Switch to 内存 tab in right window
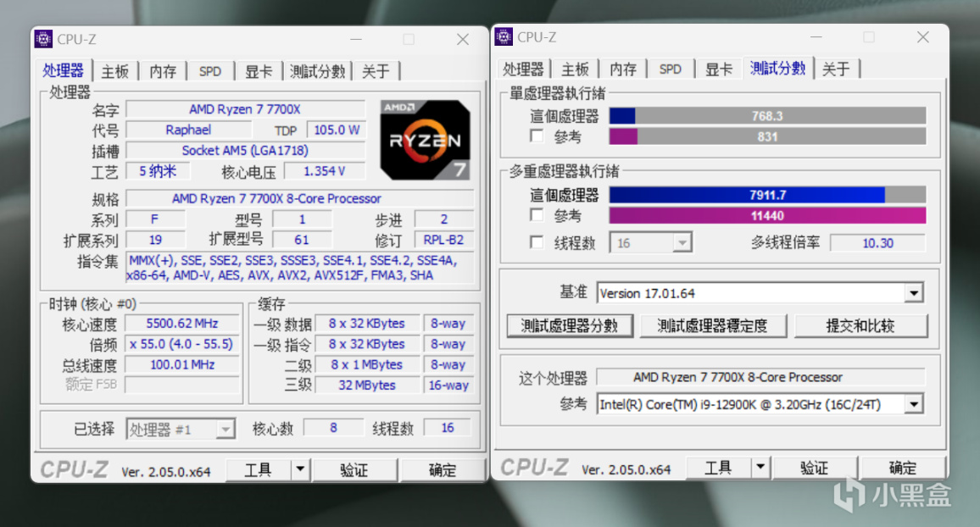980x527 pixels. coord(622,69)
